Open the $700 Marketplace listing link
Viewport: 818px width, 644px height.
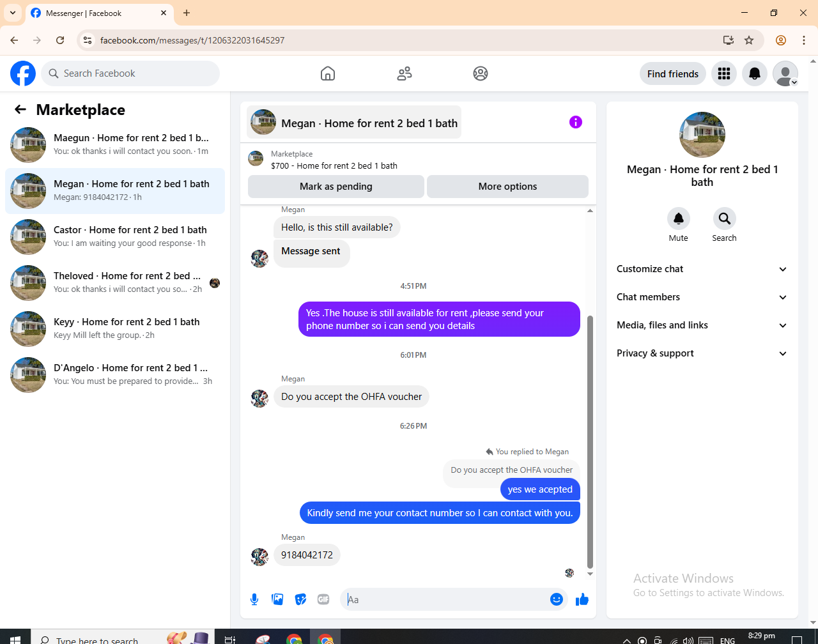[334, 165]
